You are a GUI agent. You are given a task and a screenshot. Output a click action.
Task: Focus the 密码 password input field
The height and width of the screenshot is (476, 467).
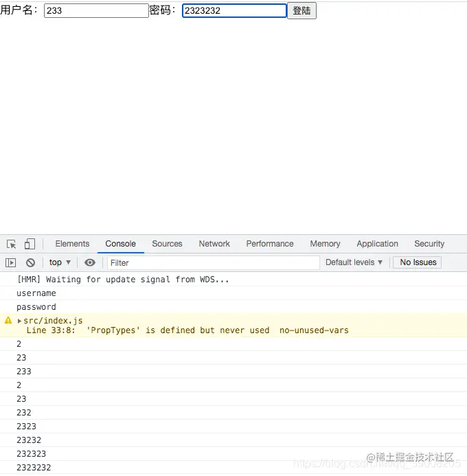[234, 10]
